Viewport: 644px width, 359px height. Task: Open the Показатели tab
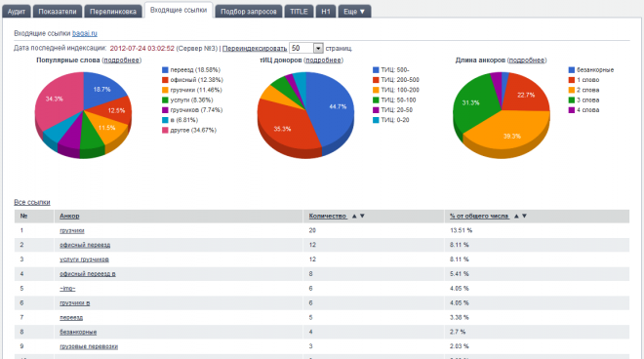(x=58, y=12)
